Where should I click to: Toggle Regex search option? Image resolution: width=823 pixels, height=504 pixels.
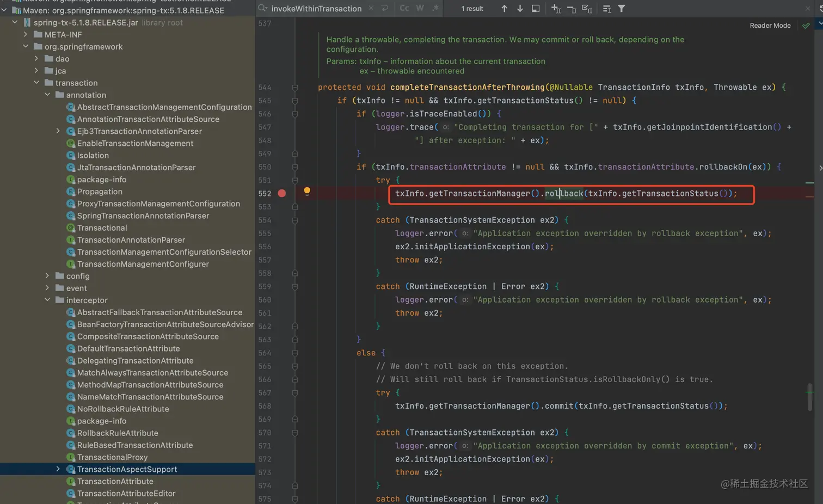(435, 8)
